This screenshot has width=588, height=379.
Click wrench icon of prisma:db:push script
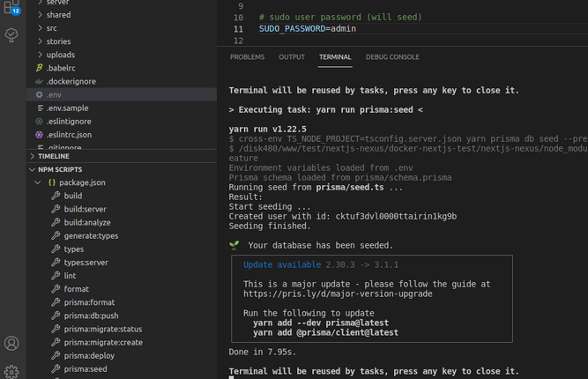pyautogui.click(x=56, y=316)
